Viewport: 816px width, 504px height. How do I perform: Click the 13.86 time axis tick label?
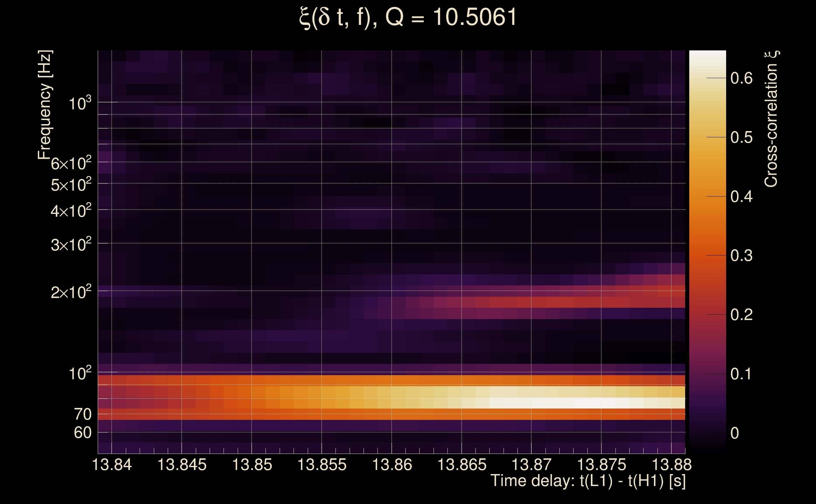[x=392, y=465]
